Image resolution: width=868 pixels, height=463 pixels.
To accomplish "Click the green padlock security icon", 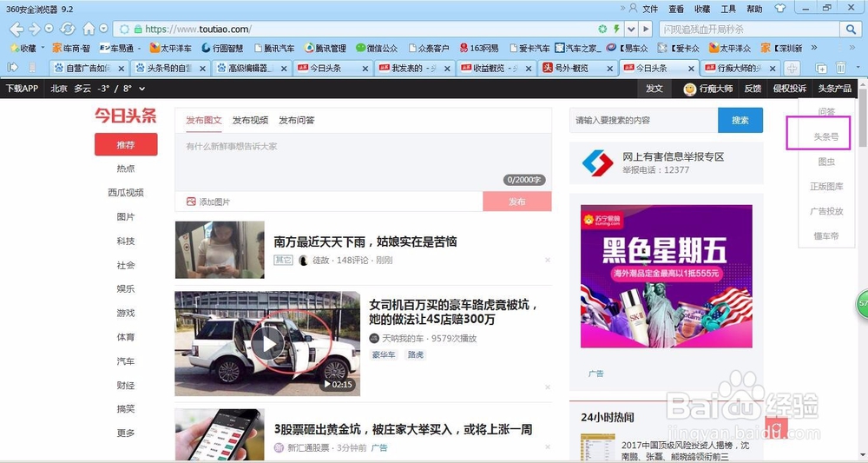I will [138, 29].
